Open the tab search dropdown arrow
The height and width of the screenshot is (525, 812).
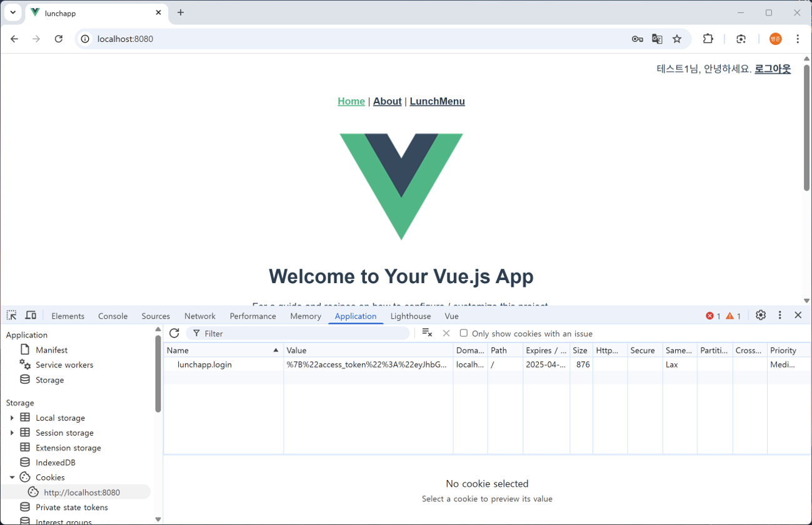13,12
